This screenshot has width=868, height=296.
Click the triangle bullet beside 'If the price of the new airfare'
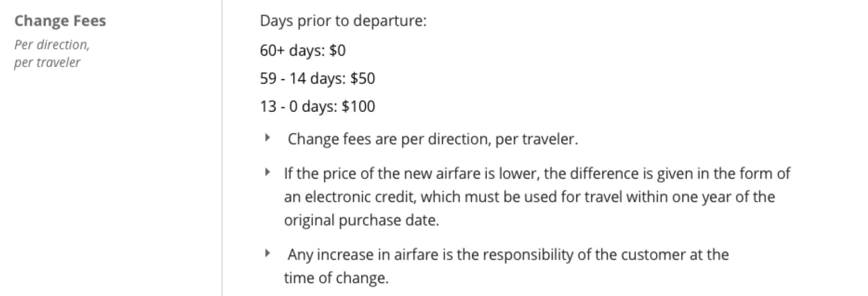coord(268,172)
